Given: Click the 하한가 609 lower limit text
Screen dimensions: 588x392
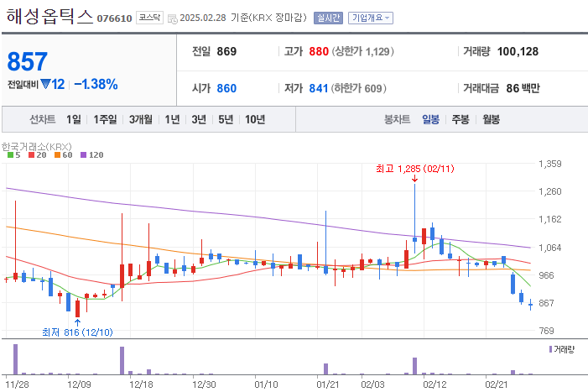Looking at the screenshot, I should 358,88.
